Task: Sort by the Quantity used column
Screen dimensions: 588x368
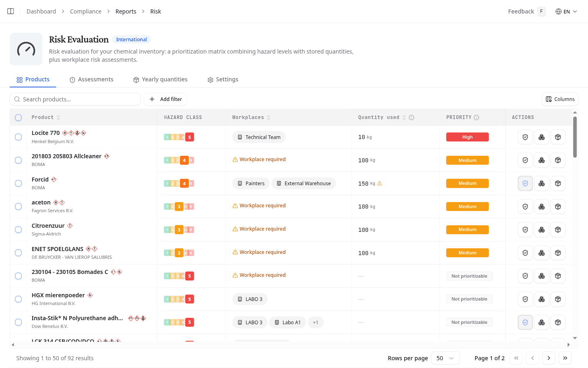Action: tap(382, 118)
